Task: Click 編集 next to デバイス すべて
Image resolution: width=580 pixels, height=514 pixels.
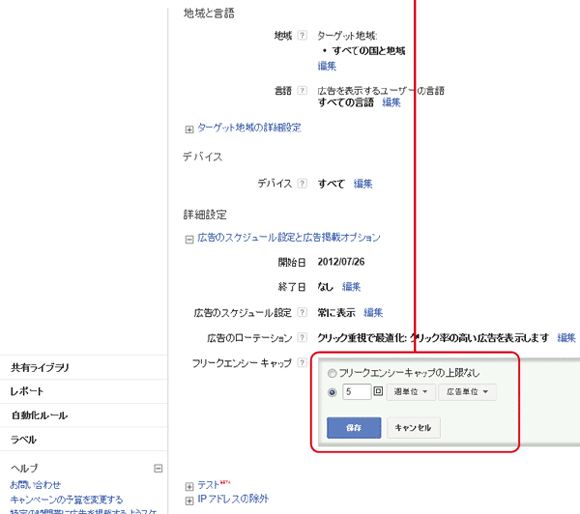Action: [363, 184]
